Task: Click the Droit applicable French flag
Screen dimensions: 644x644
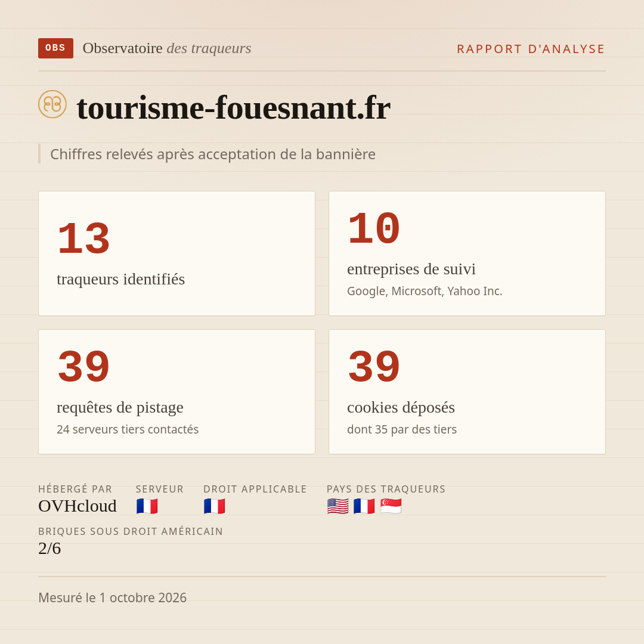Action: coord(215,506)
